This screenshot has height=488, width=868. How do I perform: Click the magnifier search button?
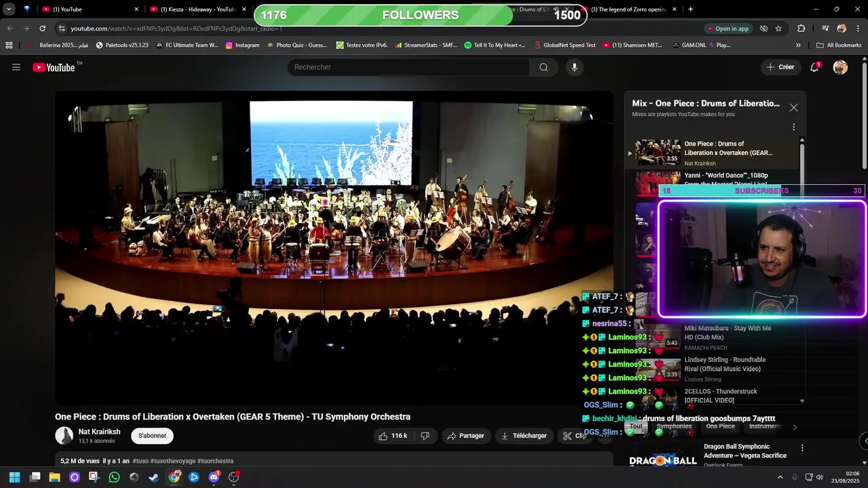[544, 67]
